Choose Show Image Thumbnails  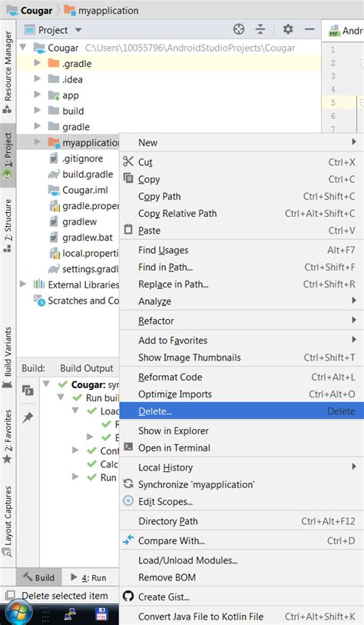[242, 357]
